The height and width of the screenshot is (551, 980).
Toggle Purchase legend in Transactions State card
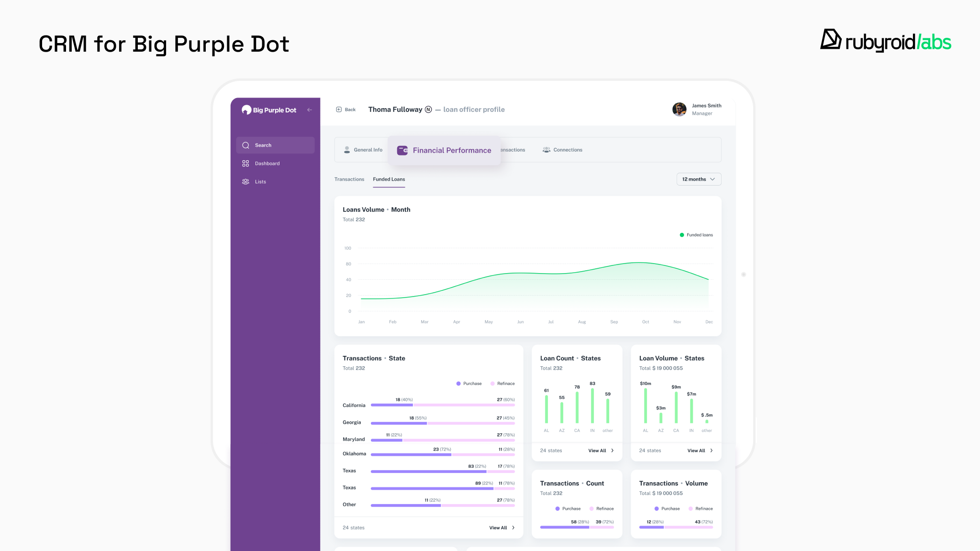click(x=469, y=384)
